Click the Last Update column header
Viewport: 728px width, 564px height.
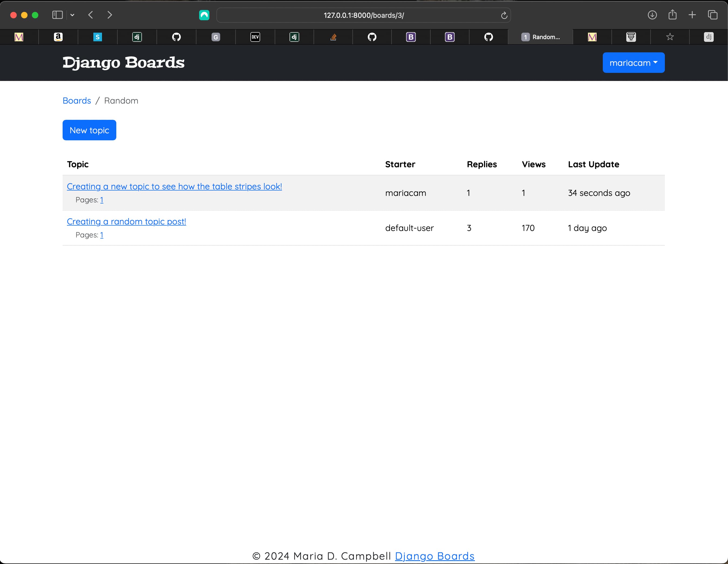(593, 164)
